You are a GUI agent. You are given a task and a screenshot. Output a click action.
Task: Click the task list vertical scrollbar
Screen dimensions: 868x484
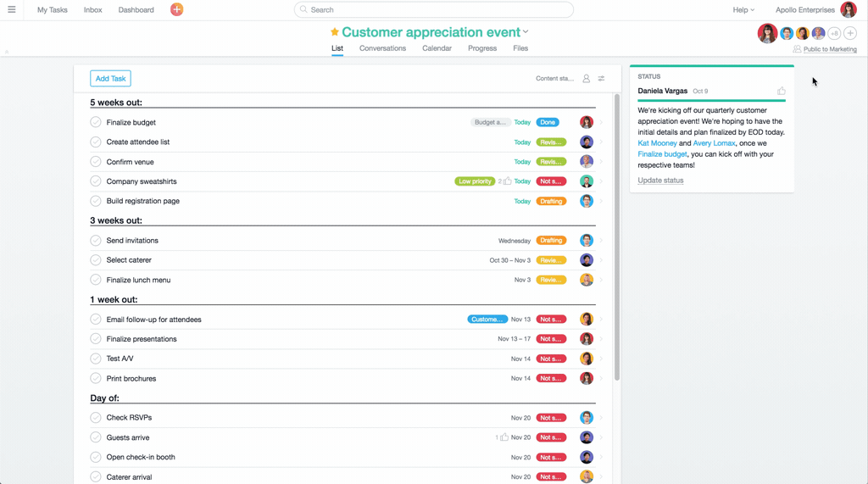point(617,237)
